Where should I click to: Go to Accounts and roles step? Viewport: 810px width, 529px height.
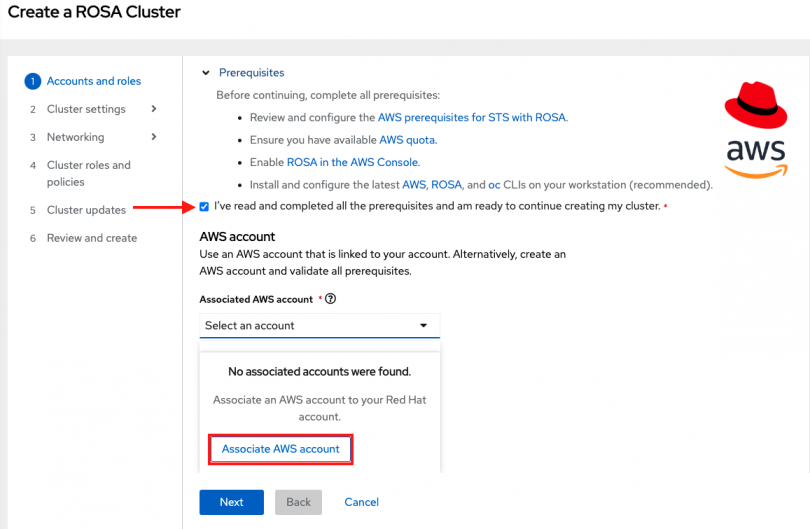coord(94,82)
